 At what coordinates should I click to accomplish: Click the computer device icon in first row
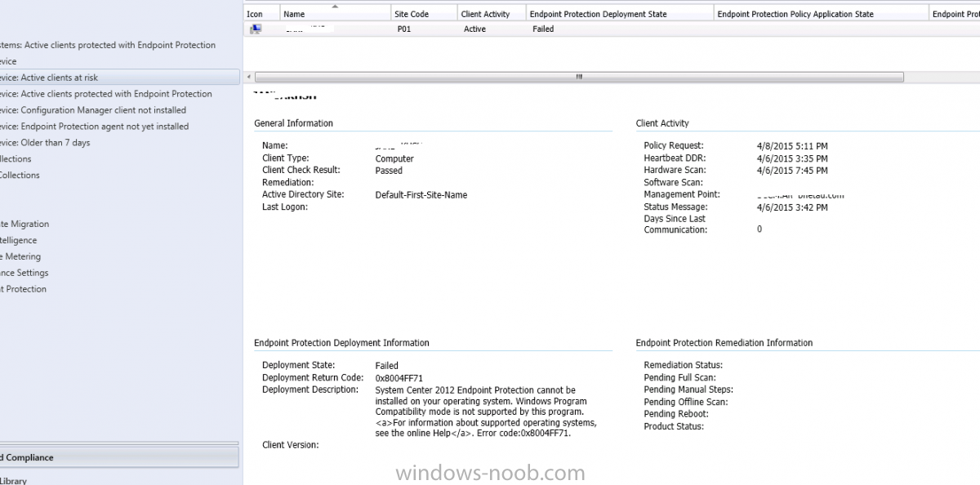256,29
